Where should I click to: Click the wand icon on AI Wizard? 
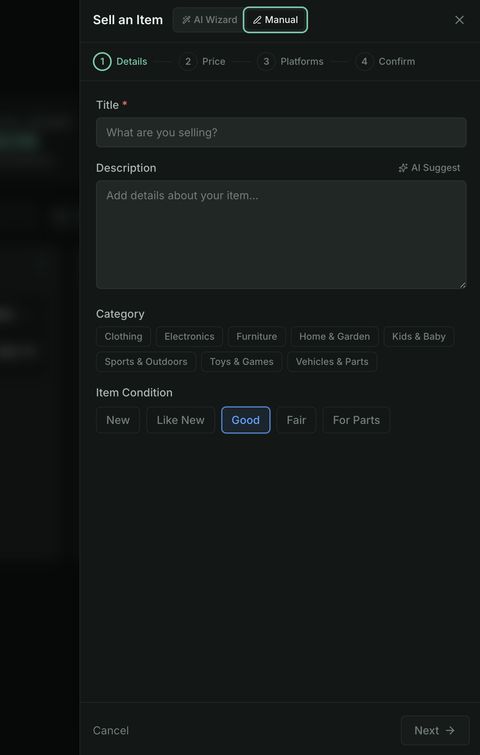tap(186, 20)
